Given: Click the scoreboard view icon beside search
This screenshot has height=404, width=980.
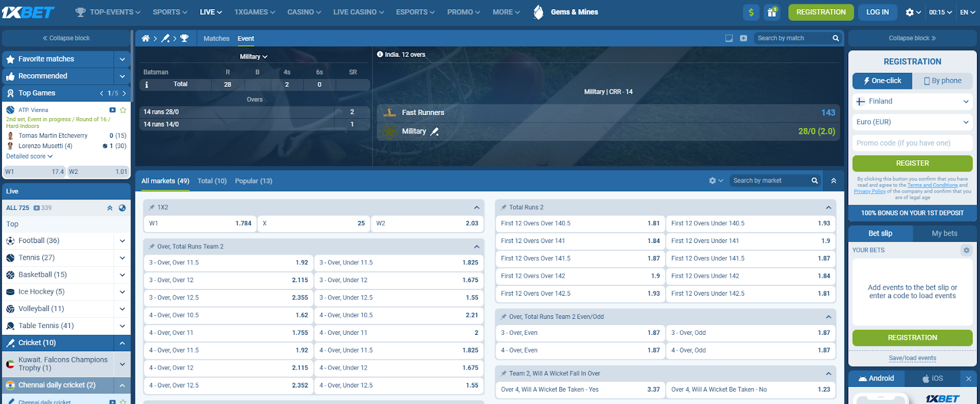Looking at the screenshot, I should 729,38.
